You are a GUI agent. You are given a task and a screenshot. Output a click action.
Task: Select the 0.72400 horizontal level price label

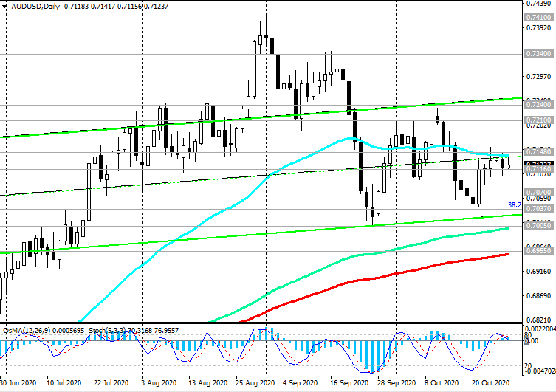pyautogui.click(x=538, y=105)
